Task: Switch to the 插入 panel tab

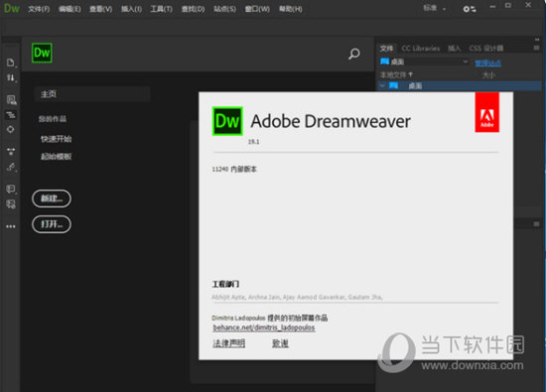Action: click(x=454, y=49)
